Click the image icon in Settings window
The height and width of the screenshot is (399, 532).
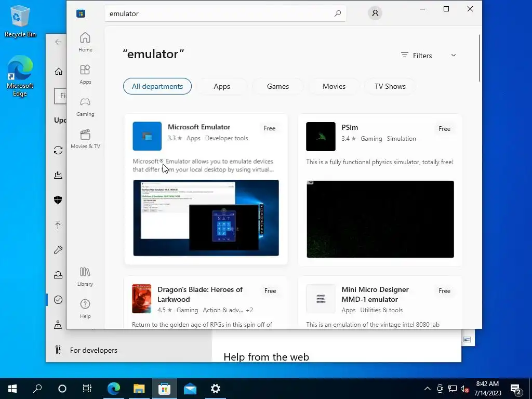coord(467,340)
